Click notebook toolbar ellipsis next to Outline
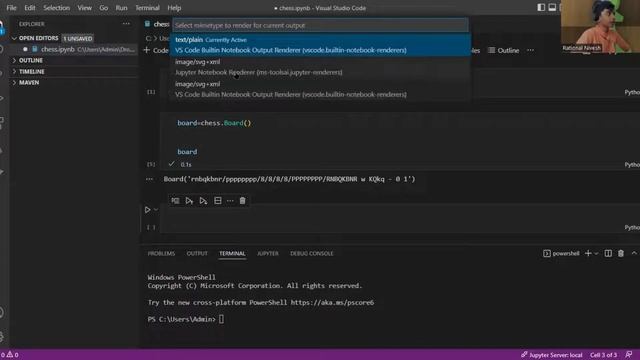Screen dimensions: 640x360 click(x=530, y=50)
